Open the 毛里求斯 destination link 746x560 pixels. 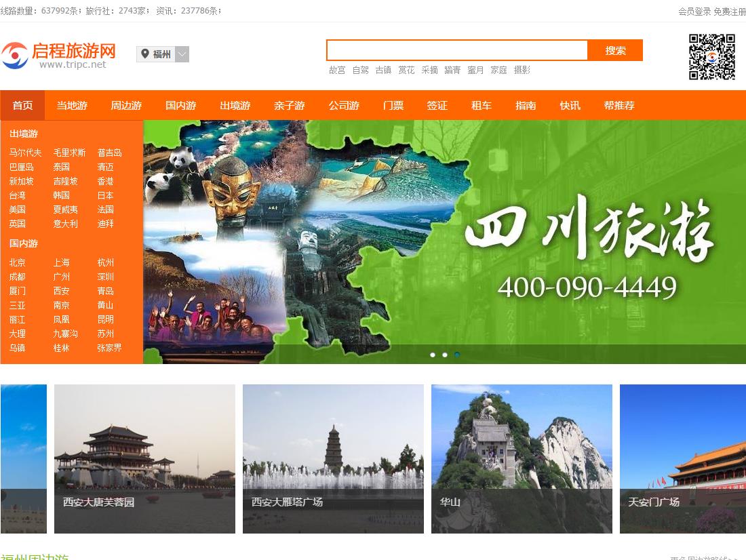[x=69, y=153]
